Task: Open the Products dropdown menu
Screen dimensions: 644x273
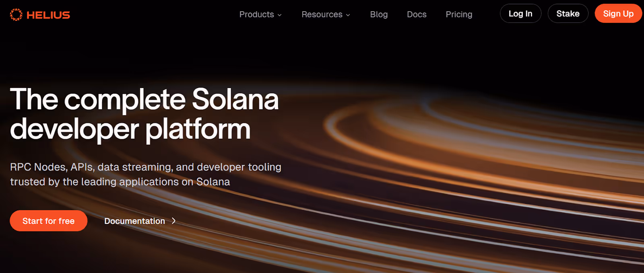Action: pos(260,14)
